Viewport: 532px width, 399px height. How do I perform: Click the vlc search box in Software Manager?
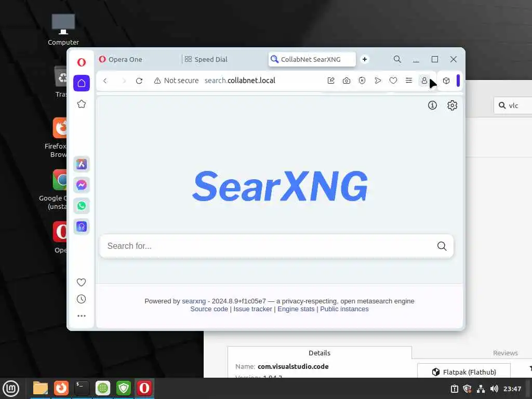tap(513, 105)
